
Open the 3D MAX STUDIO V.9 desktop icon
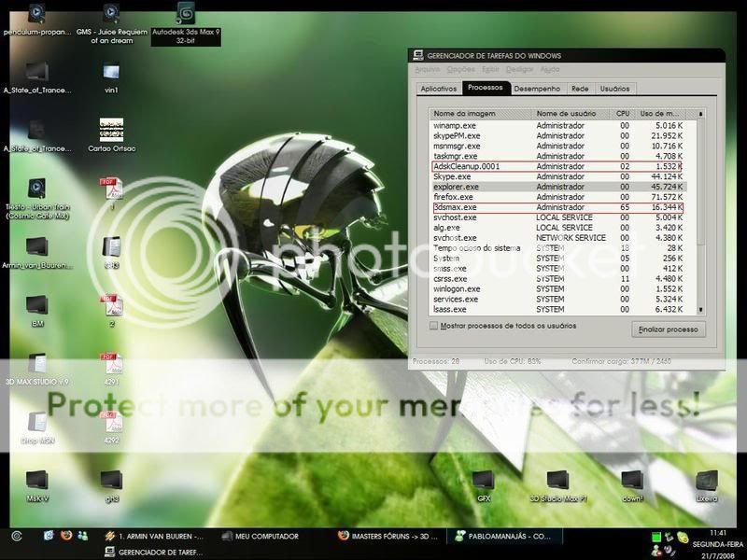click(x=36, y=363)
